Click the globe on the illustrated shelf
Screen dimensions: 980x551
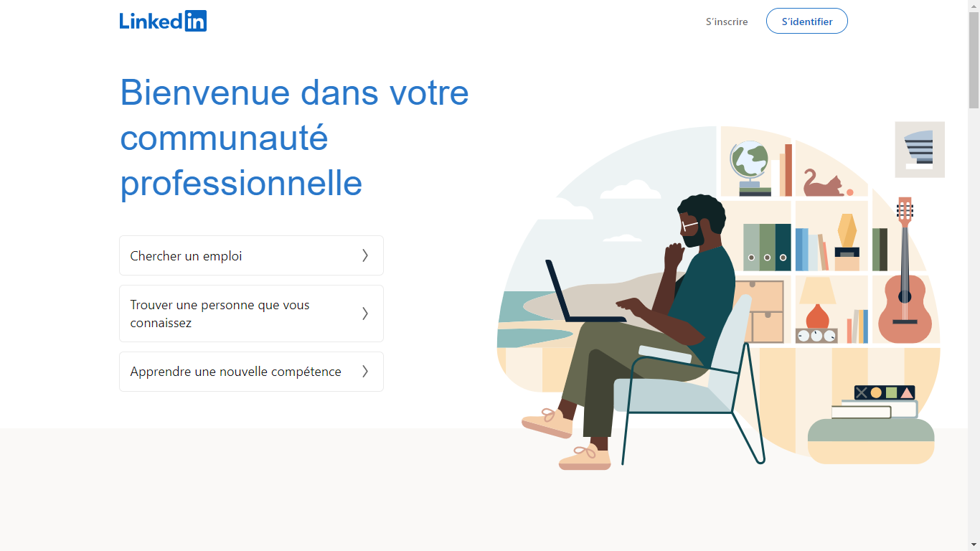[x=750, y=168]
